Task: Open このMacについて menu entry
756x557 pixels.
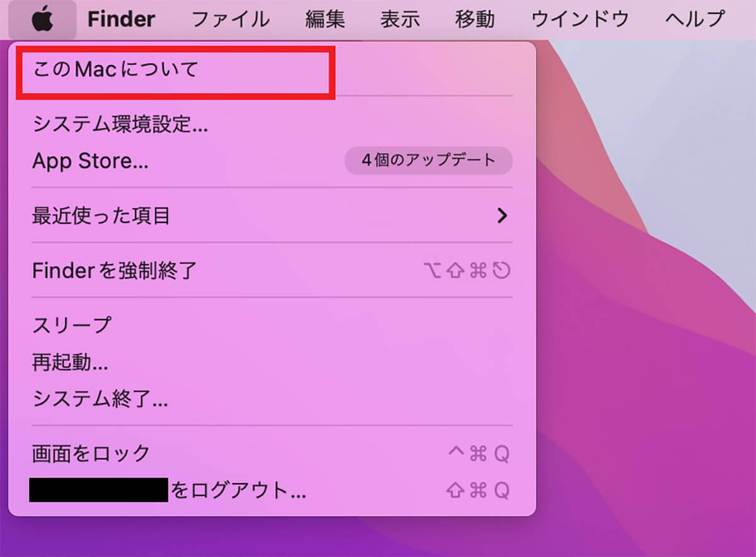Action: [272, 70]
